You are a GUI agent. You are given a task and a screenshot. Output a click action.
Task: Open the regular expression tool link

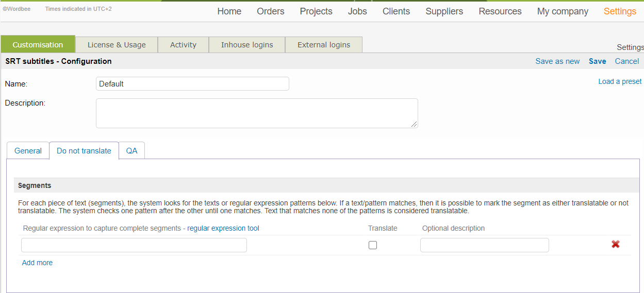tap(223, 228)
